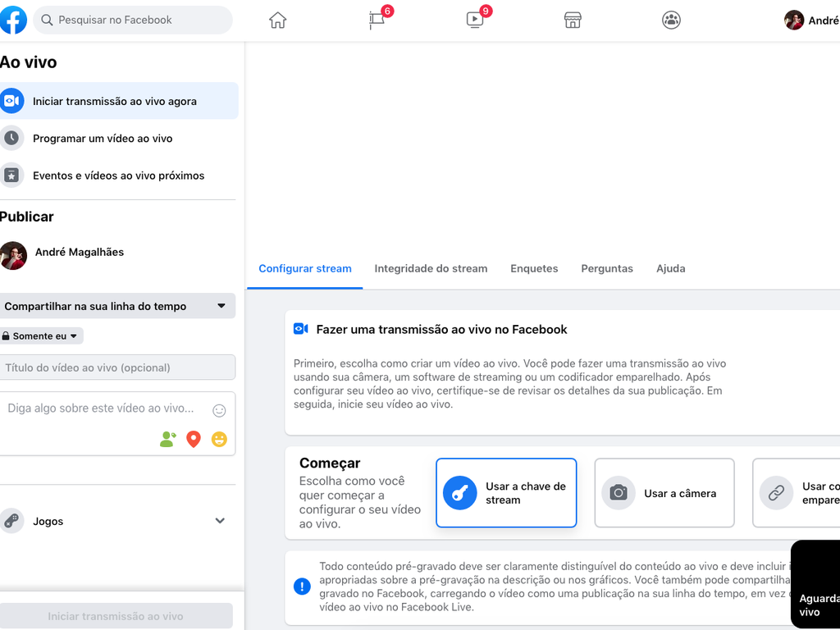Screen dimensions: 840x630
Task: Click the Começar heading text
Action: (330, 463)
